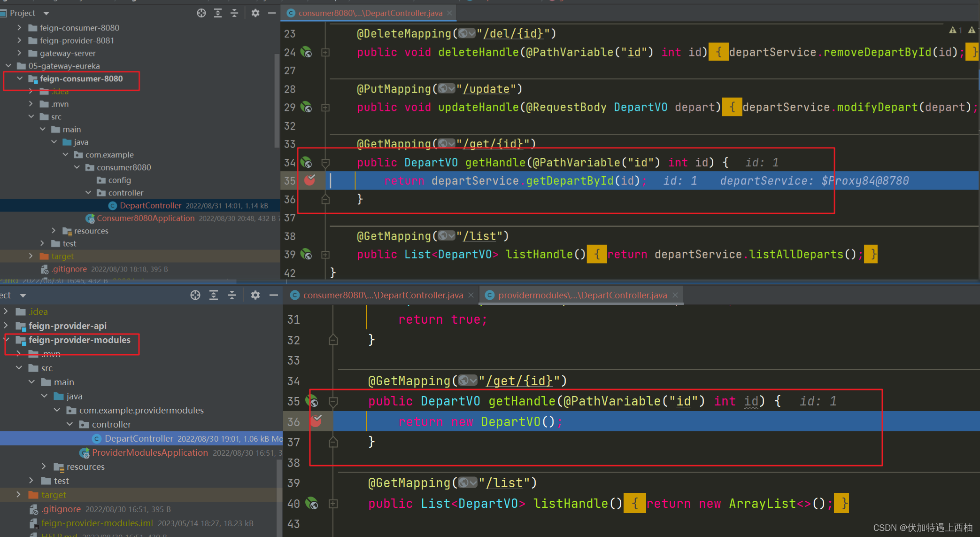Expand the feign-provider-8081 folder
The width and height of the screenshot is (980, 537).
pos(19,40)
